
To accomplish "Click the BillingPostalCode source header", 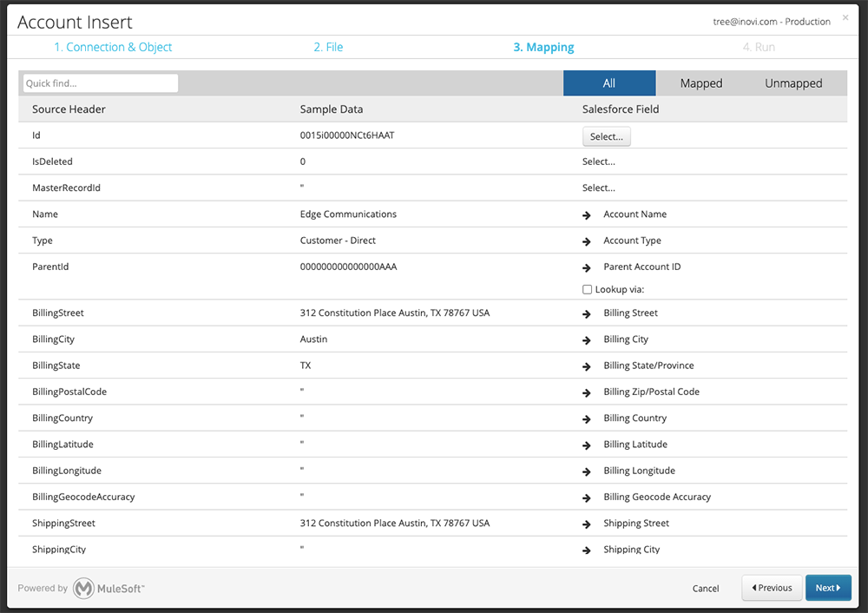I will point(69,392).
